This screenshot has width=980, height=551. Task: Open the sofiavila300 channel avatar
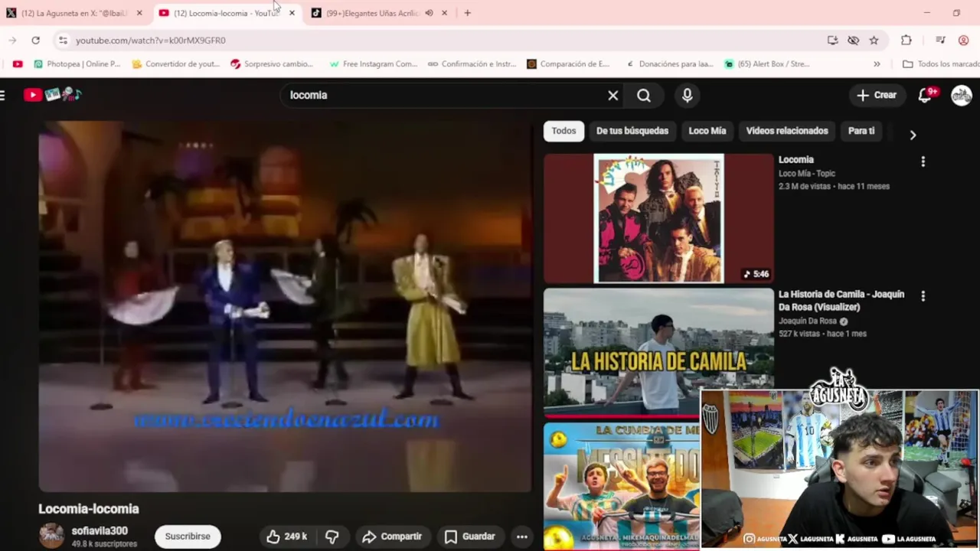(x=51, y=536)
